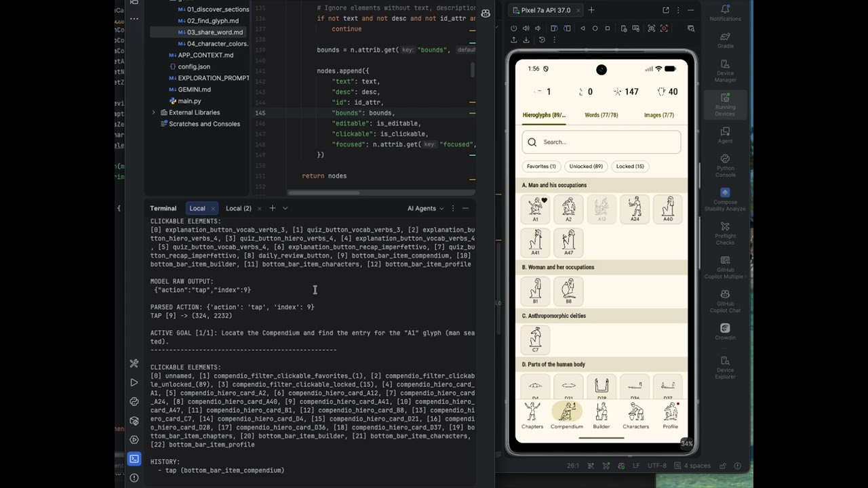Viewport: 868px width, 488px height.
Task: Rotate the emulator left
Action: (554, 28)
